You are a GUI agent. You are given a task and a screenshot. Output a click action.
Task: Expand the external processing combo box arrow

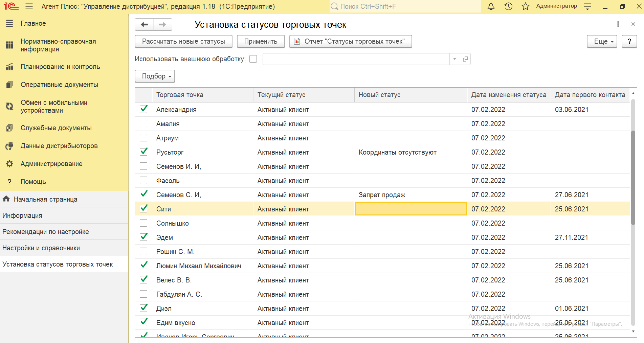(454, 59)
